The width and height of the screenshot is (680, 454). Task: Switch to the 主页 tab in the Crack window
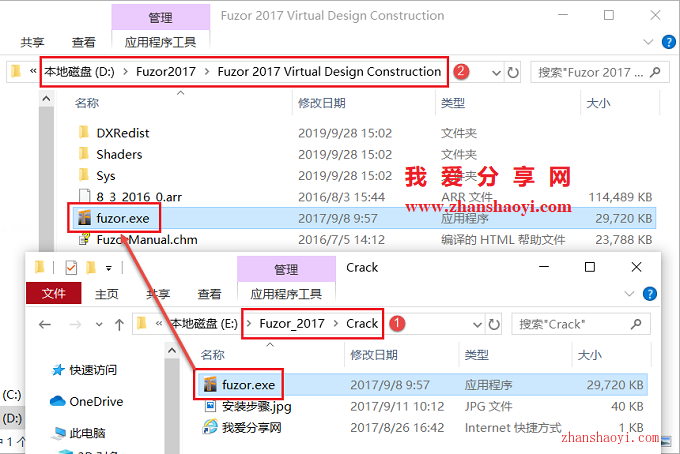(x=106, y=294)
